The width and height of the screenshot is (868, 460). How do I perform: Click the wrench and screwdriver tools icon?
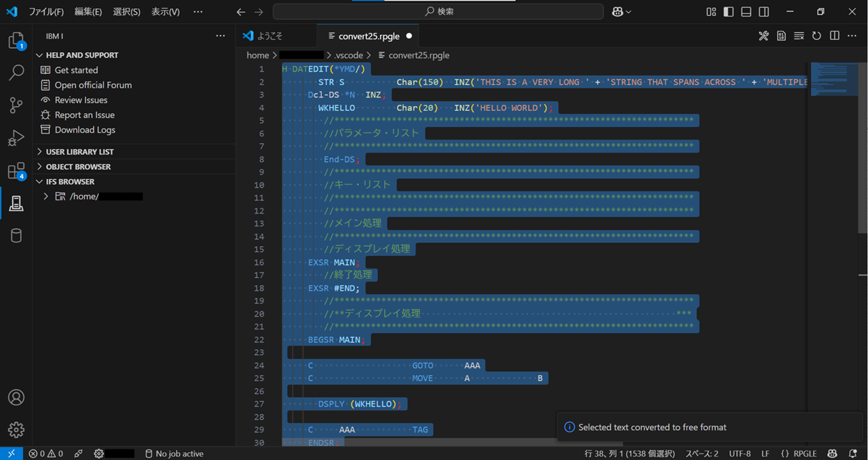point(764,36)
